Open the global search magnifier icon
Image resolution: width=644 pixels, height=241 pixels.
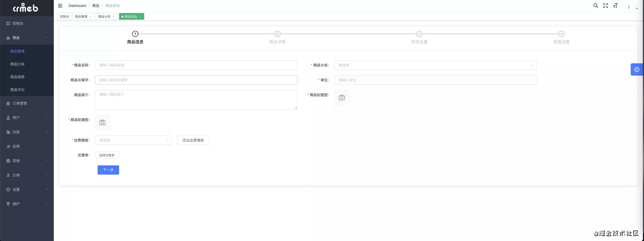[x=596, y=5]
